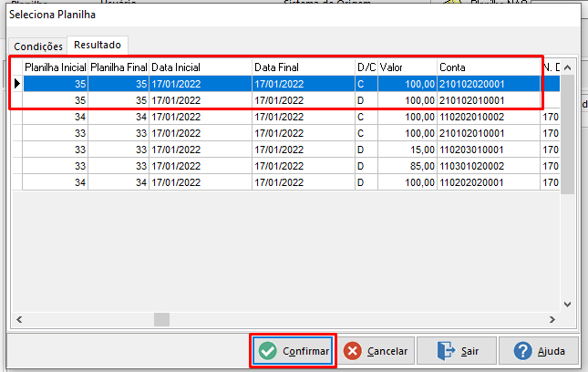Click the value cell 15,00
The width and height of the screenshot is (588, 372).
(407, 150)
